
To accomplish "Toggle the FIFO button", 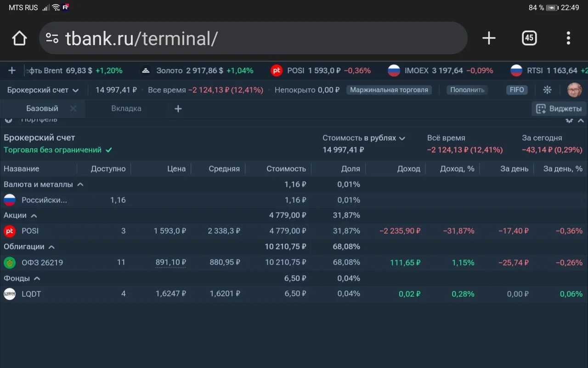I will click(x=517, y=90).
